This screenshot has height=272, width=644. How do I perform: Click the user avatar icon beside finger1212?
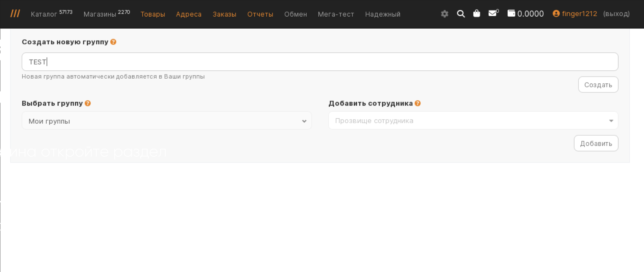(x=556, y=14)
